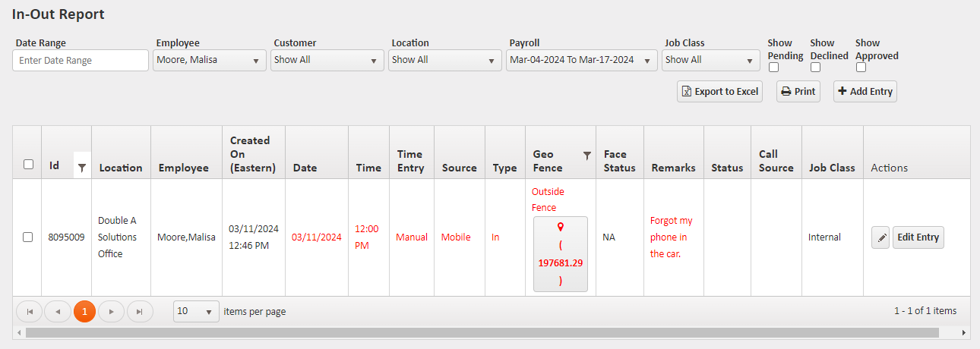This screenshot has height=349, width=980.
Task: Click the Export to Excel button
Action: [719, 92]
